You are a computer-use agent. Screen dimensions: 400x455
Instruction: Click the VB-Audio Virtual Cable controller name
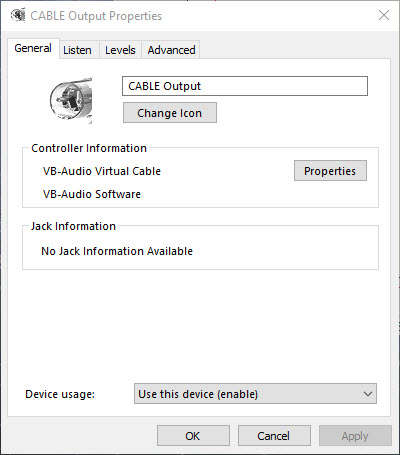(102, 171)
